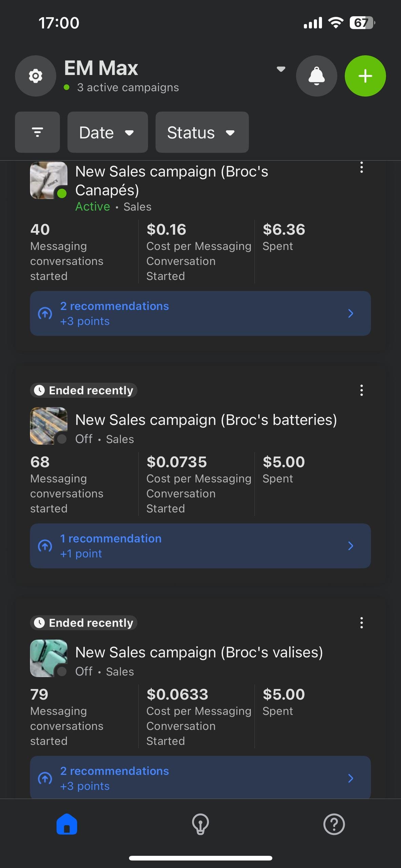Open 2 recommendations for Broc's valises
The height and width of the screenshot is (868, 401).
point(200,777)
